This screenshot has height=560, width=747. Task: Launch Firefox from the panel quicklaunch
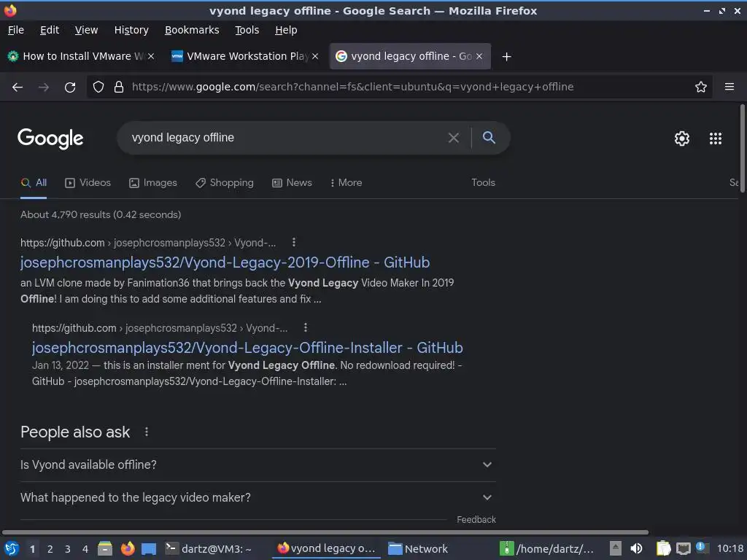point(127,548)
